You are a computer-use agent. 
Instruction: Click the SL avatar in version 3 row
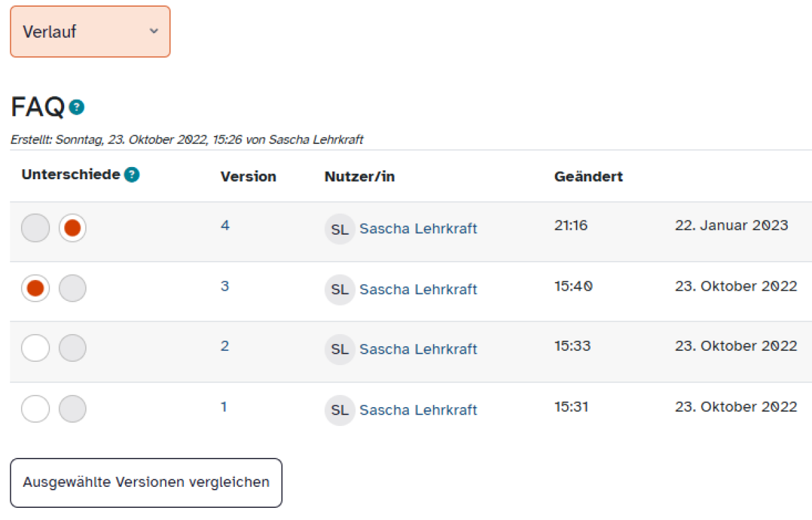pos(340,290)
